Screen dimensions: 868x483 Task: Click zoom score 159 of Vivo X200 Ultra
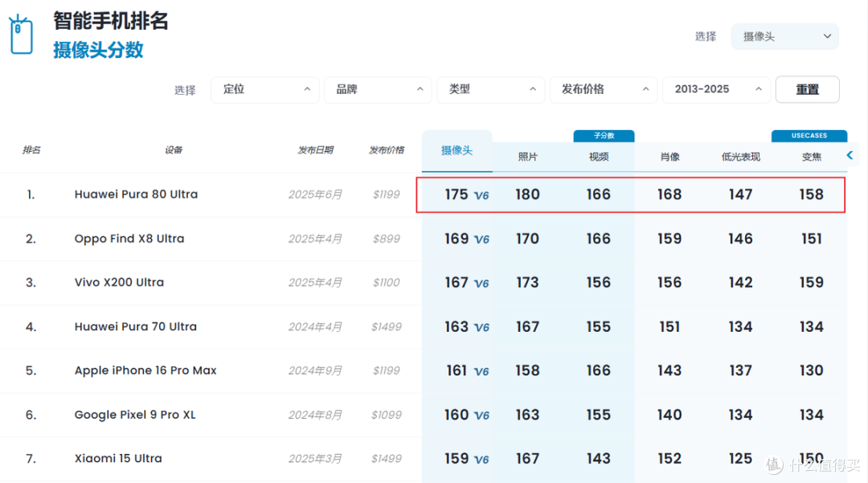click(812, 283)
